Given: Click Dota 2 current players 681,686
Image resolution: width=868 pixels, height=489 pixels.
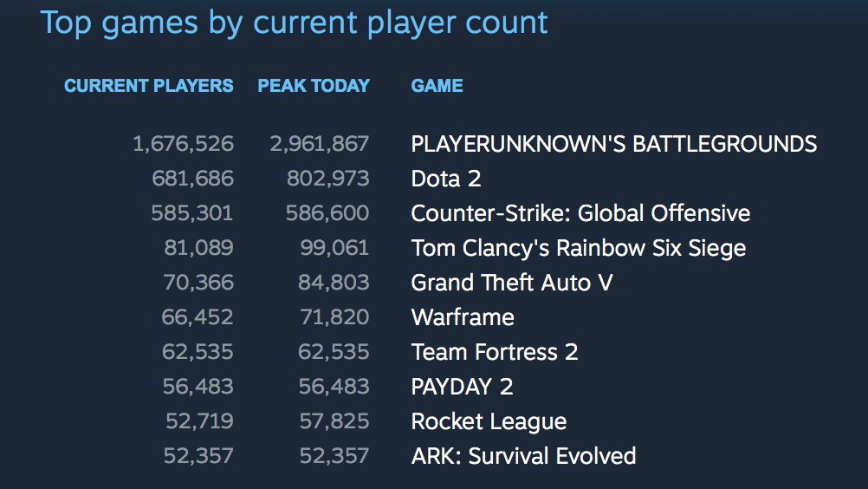Looking at the screenshot, I should click(192, 179).
